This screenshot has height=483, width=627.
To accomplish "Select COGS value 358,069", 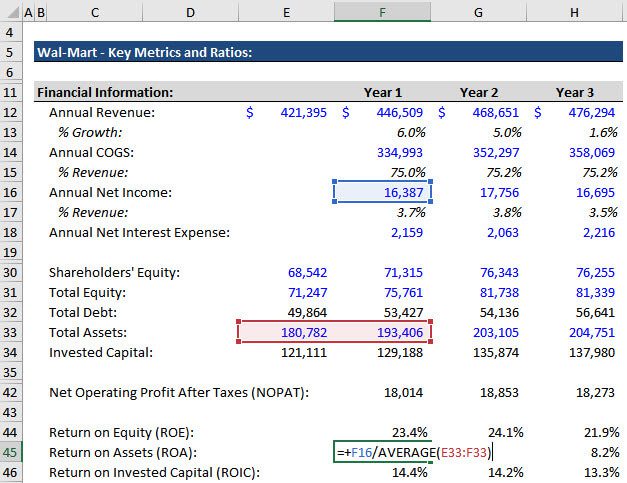I will coord(592,152).
